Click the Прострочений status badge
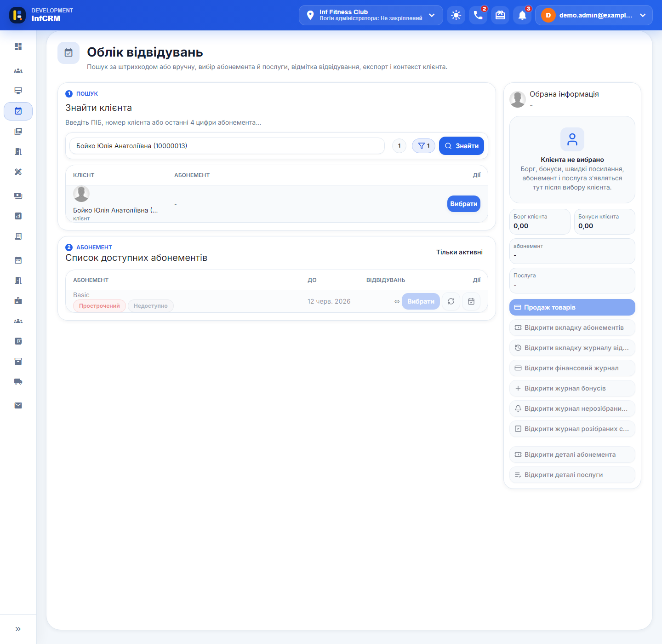Screen dimensions: 662x644 (99, 306)
